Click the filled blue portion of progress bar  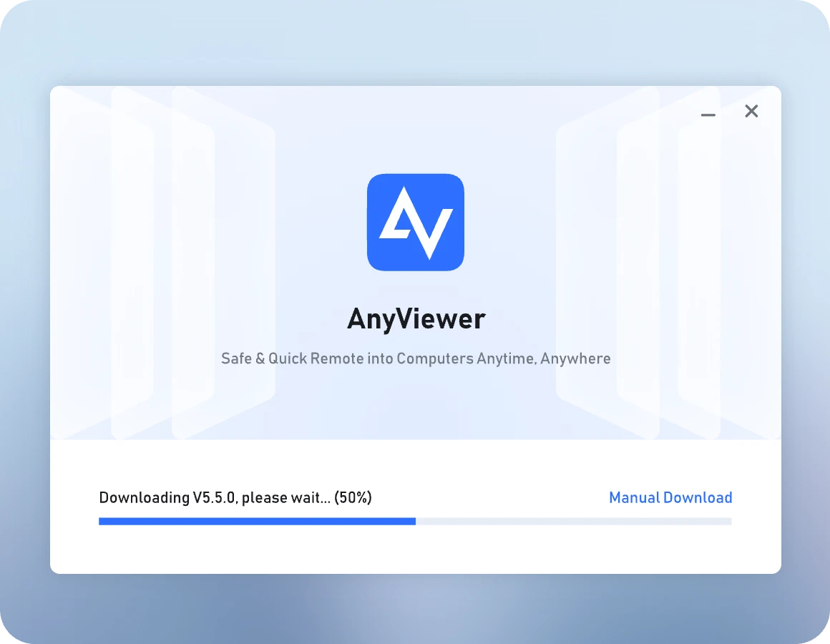click(x=257, y=521)
